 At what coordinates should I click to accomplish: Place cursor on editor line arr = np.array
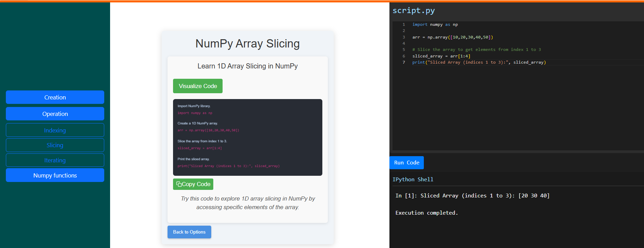pos(453,37)
